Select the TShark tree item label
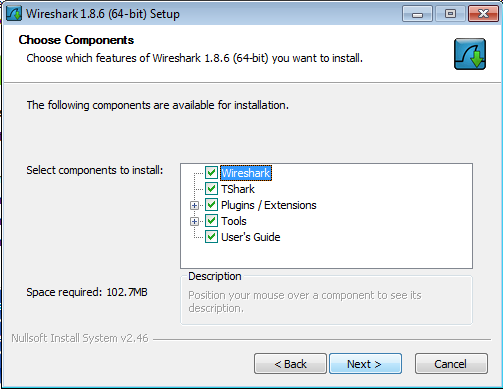The image size is (503, 389). click(x=238, y=189)
